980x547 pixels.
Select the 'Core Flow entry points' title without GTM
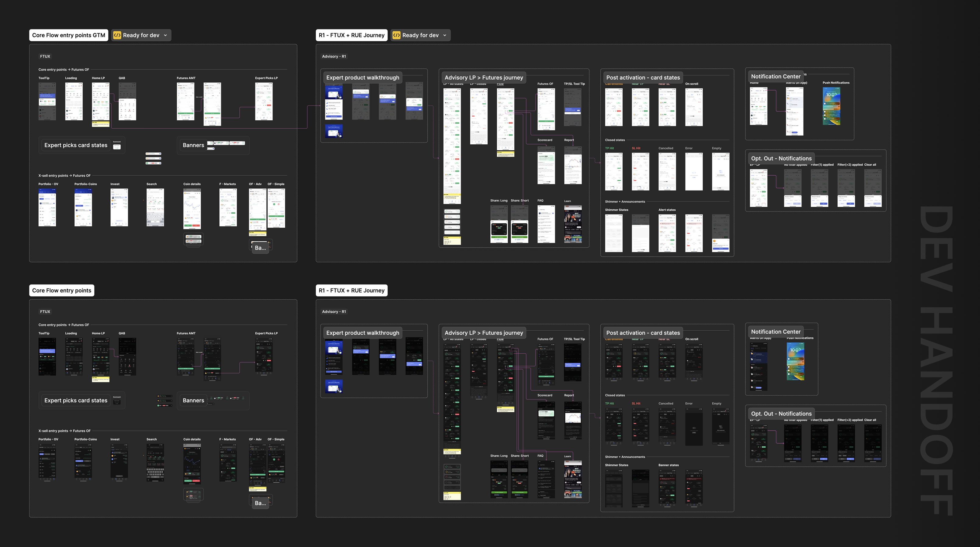pyautogui.click(x=62, y=291)
